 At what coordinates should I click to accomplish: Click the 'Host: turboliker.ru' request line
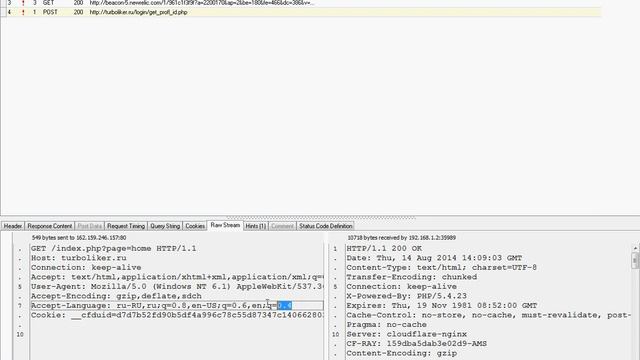tap(78, 258)
